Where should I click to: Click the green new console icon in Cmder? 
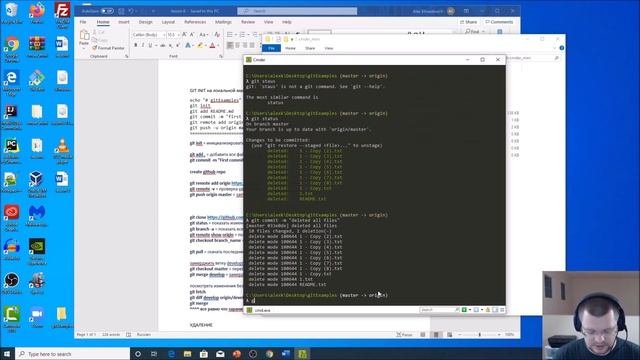[x=464, y=310]
